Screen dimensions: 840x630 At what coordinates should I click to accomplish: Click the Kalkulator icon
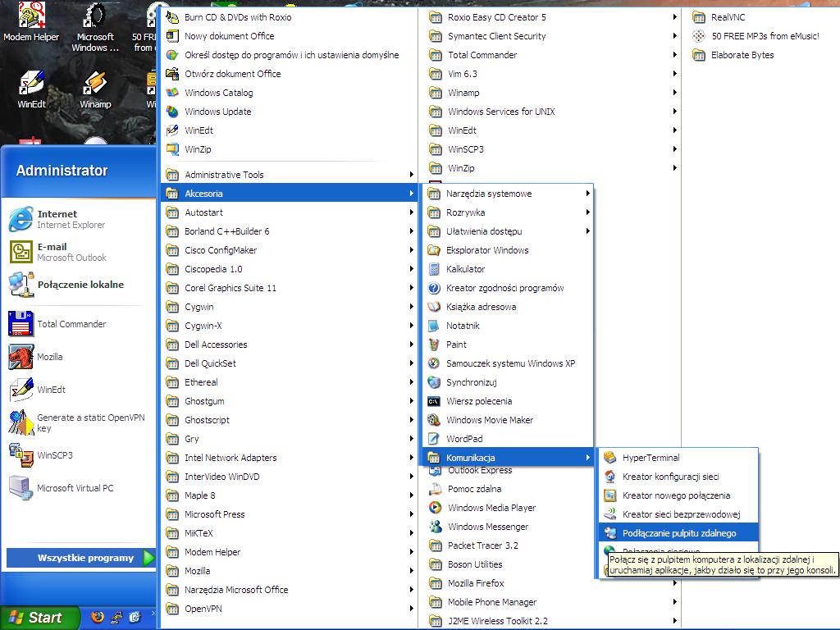click(x=434, y=269)
